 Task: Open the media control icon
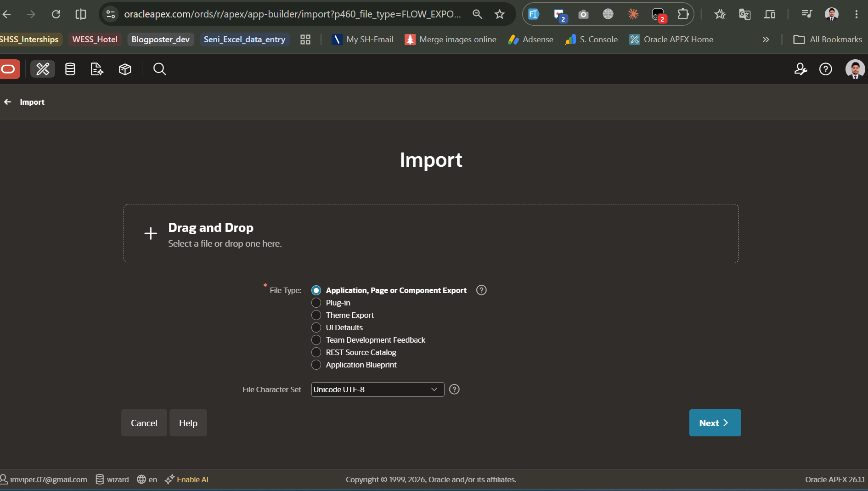806,14
